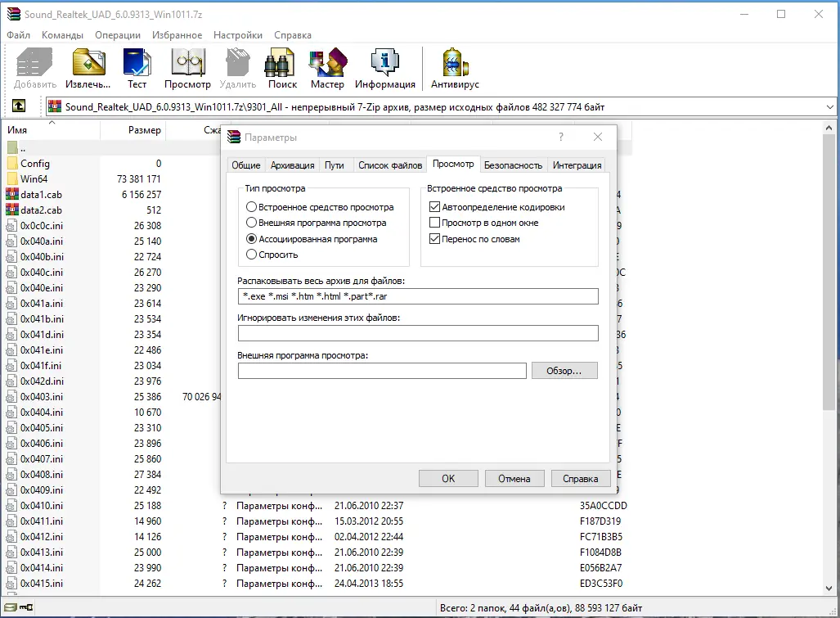The width and height of the screenshot is (840, 618).
Task: Open the Настройки menu
Action: (x=238, y=35)
